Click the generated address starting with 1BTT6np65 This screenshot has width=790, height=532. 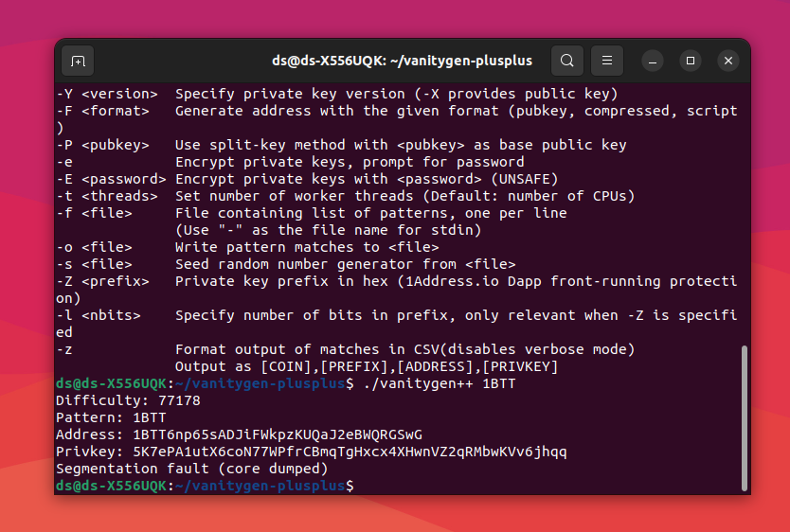[278, 434]
